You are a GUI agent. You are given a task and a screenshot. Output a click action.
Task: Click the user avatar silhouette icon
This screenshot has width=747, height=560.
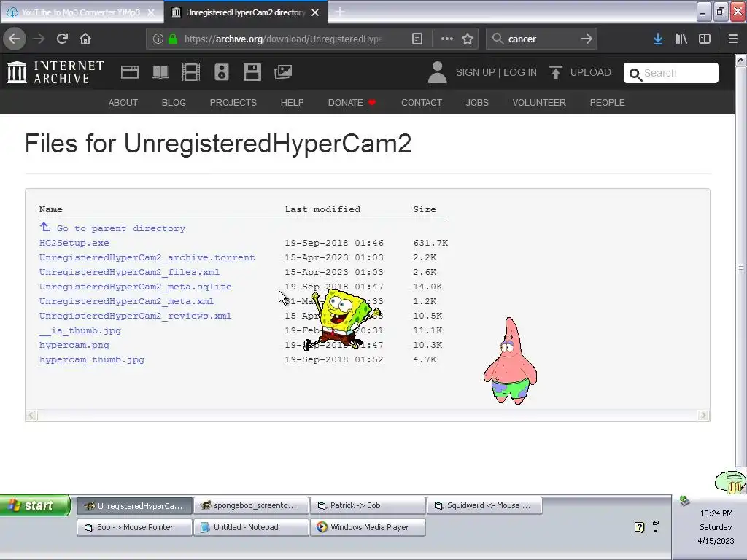(x=438, y=72)
